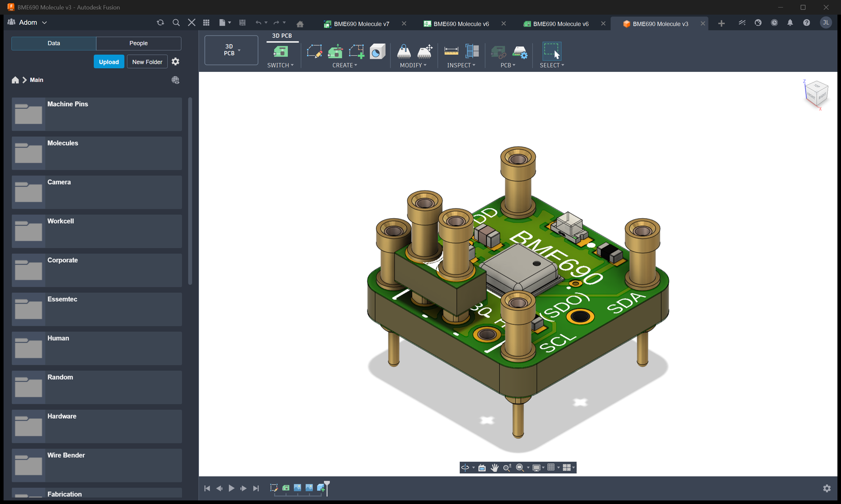Click the New Folder button
This screenshot has width=841, height=504.
147,62
